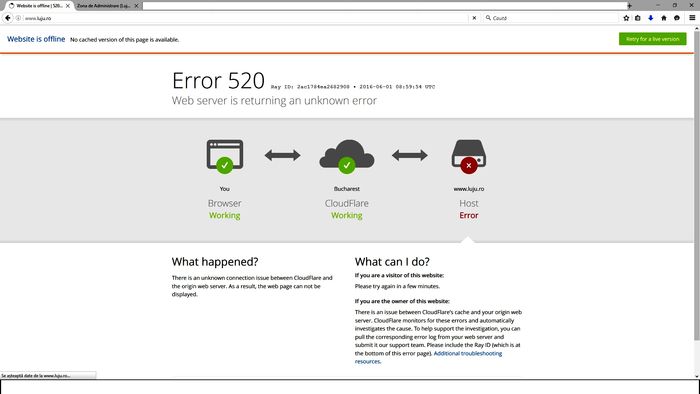700x394 pixels.
Task: Click the 'What can I do?' heading
Action: (392, 261)
